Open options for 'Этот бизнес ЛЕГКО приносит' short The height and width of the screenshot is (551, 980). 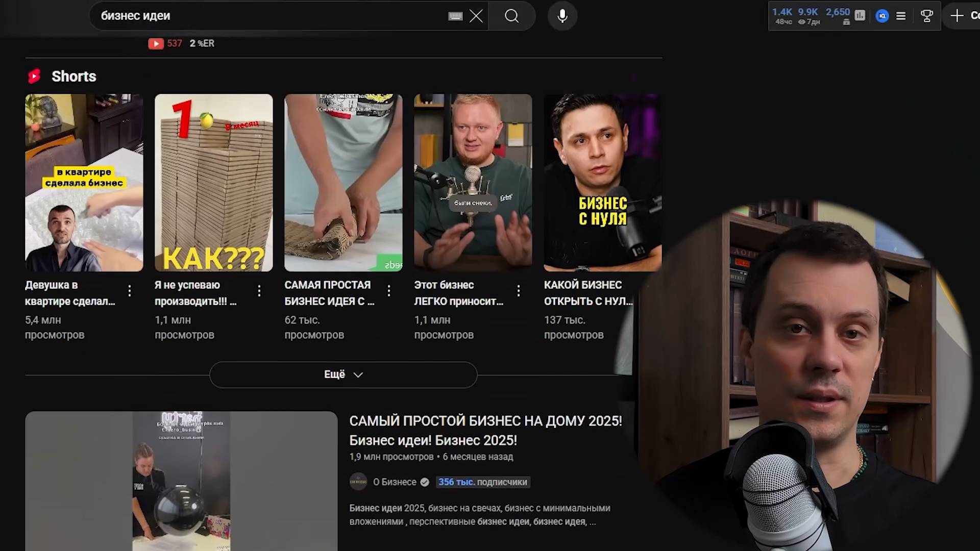click(x=519, y=291)
